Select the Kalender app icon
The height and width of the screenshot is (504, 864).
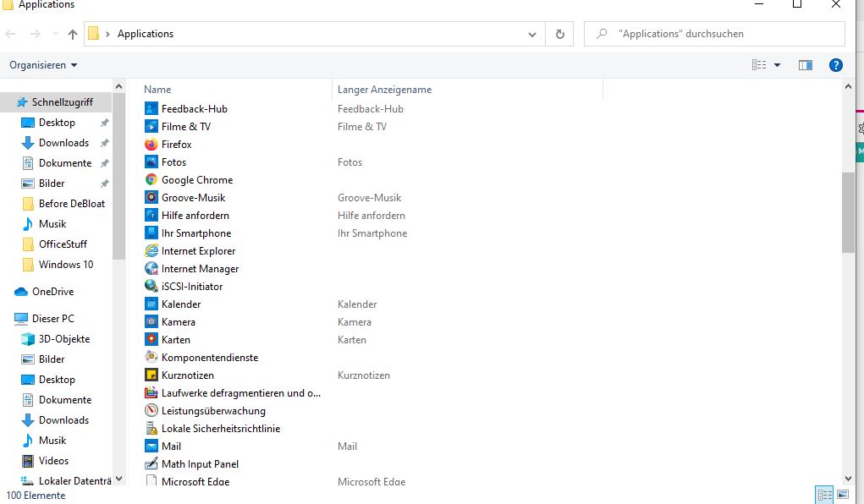coord(151,304)
